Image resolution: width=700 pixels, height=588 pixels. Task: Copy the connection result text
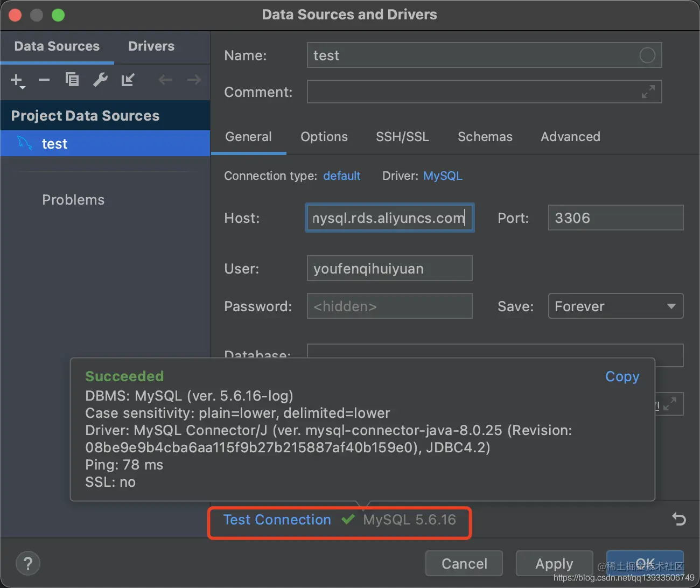coord(622,376)
